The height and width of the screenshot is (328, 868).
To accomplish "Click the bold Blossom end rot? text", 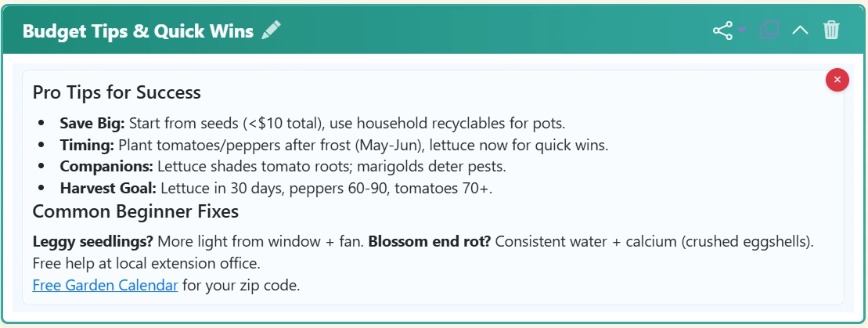I will [x=430, y=241].
